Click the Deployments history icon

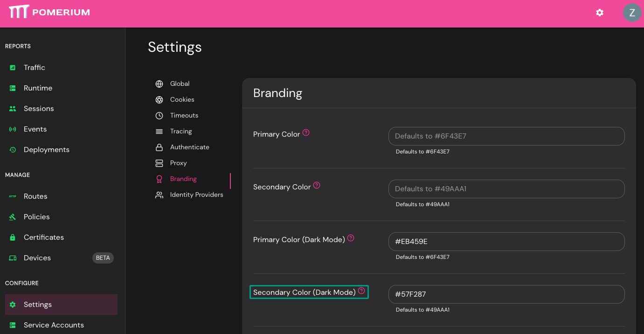pos(12,149)
